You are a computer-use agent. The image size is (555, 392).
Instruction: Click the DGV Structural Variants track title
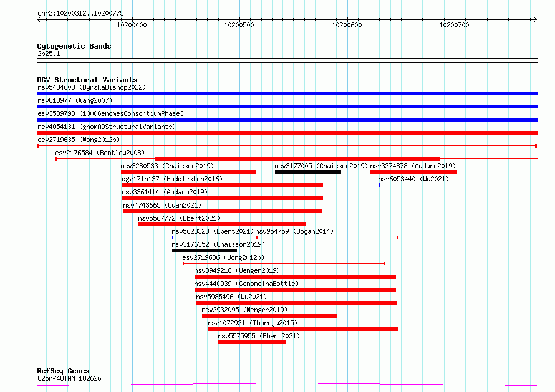click(87, 80)
